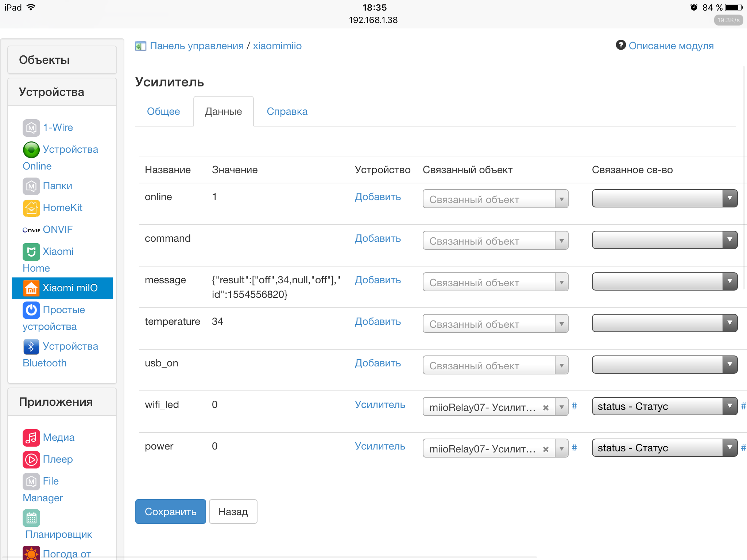The height and width of the screenshot is (560, 747).
Task: Open the Плеер play icon
Action: point(31,459)
